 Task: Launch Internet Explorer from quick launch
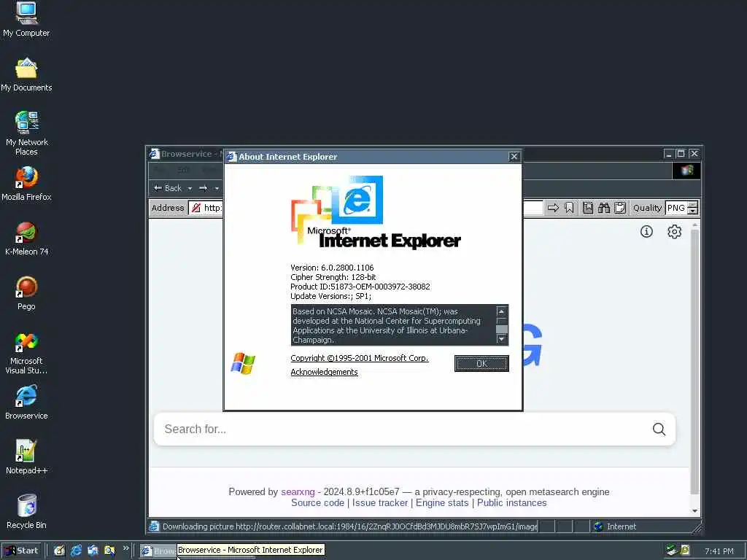(x=76, y=551)
